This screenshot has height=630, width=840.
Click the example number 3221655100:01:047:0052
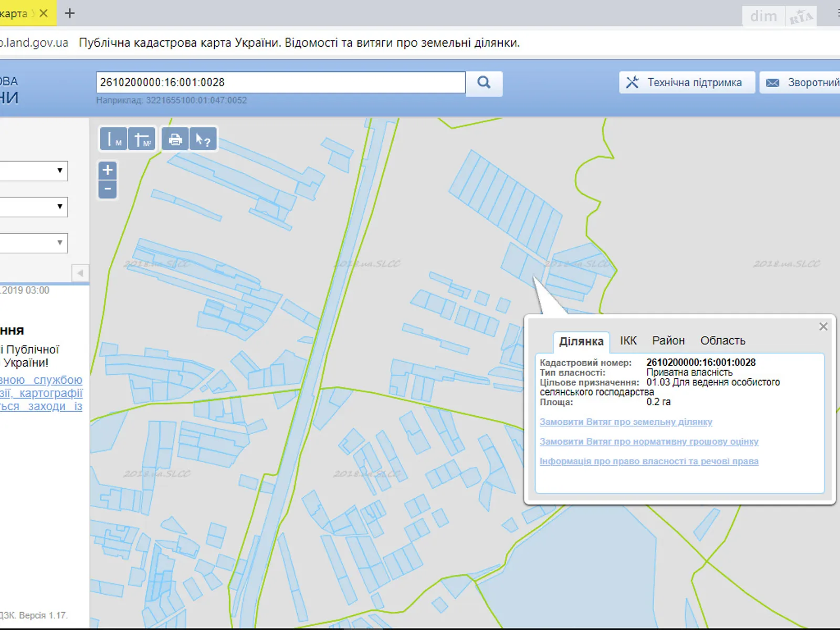click(196, 100)
